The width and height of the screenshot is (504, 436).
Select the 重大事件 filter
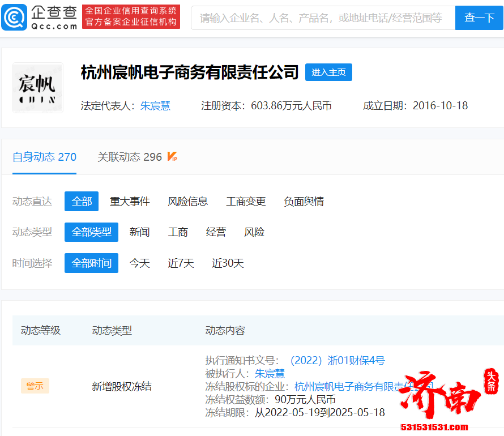[130, 201]
